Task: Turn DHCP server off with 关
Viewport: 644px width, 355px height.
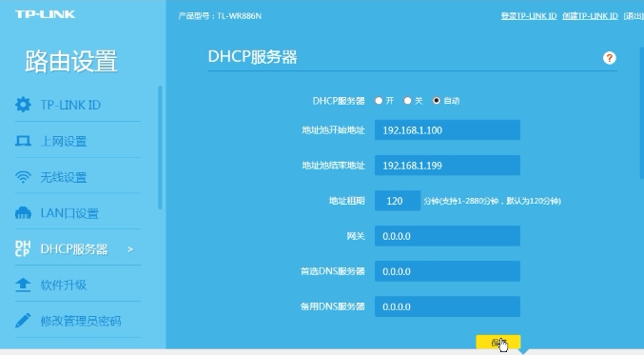Action: pos(407,101)
